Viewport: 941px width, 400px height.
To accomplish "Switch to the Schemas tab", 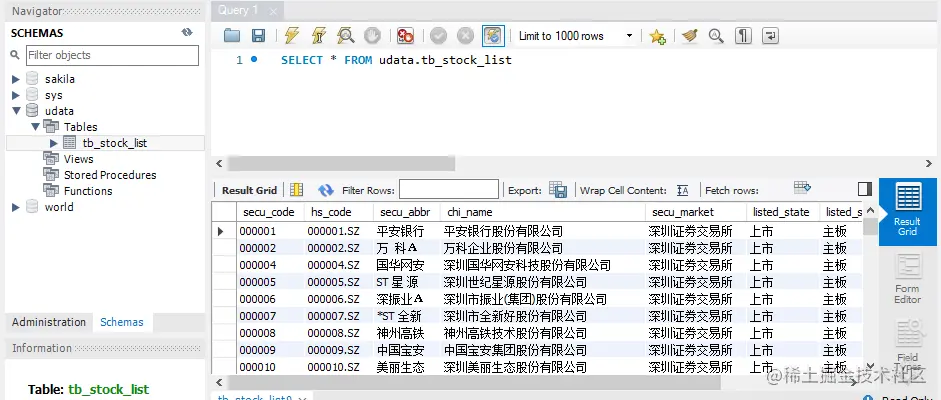I will tap(122, 322).
